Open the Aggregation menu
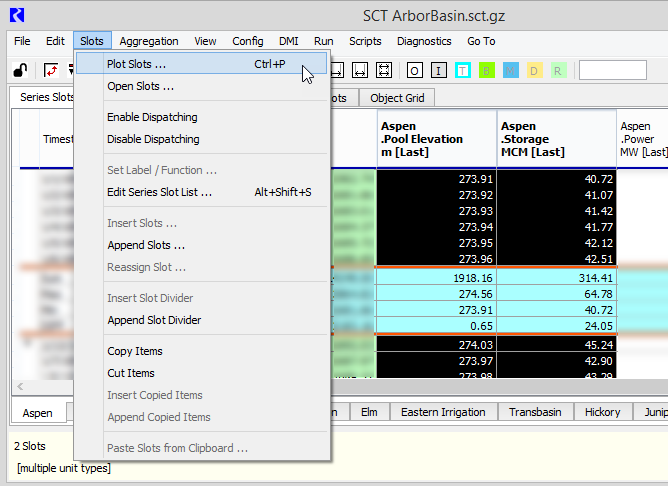Viewport: 668px width, 486px height. coord(149,41)
